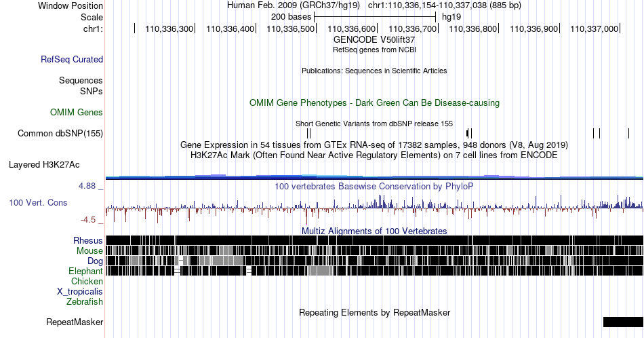
Task: Open the OMIM Genes track label
Action: tap(77, 112)
